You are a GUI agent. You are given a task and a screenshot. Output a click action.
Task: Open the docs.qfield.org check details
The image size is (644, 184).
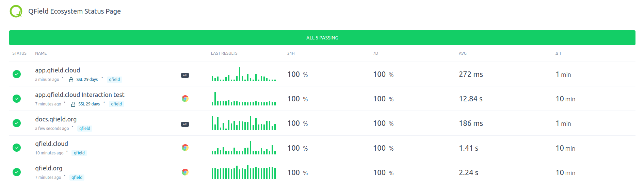[56, 119]
